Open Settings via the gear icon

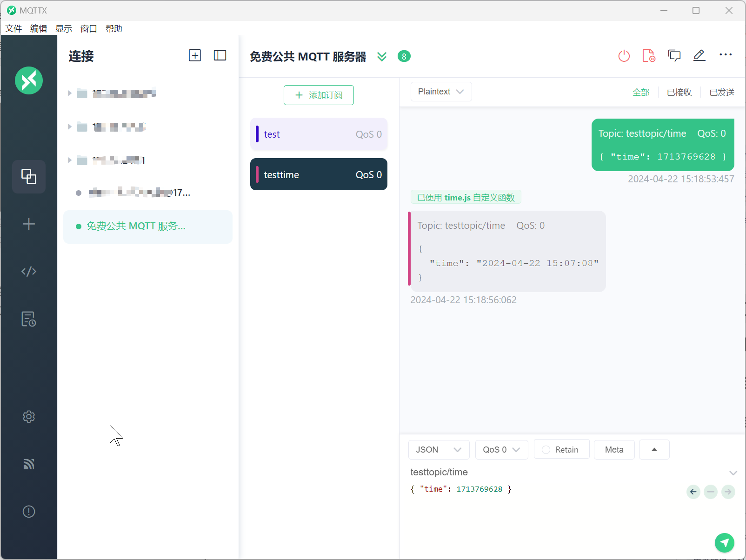[29, 417]
